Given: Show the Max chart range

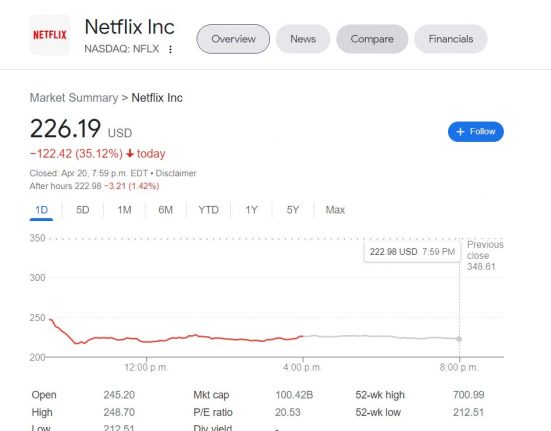Looking at the screenshot, I should 335,210.
